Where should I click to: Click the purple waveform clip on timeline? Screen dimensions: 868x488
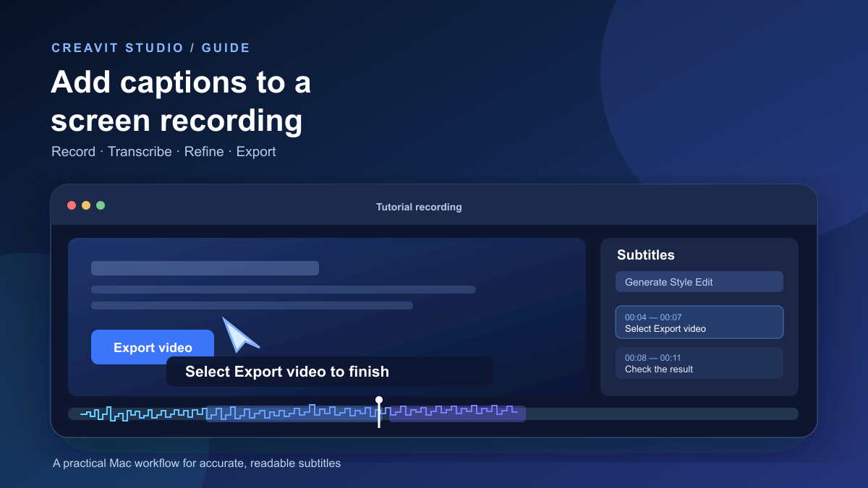coord(457,414)
